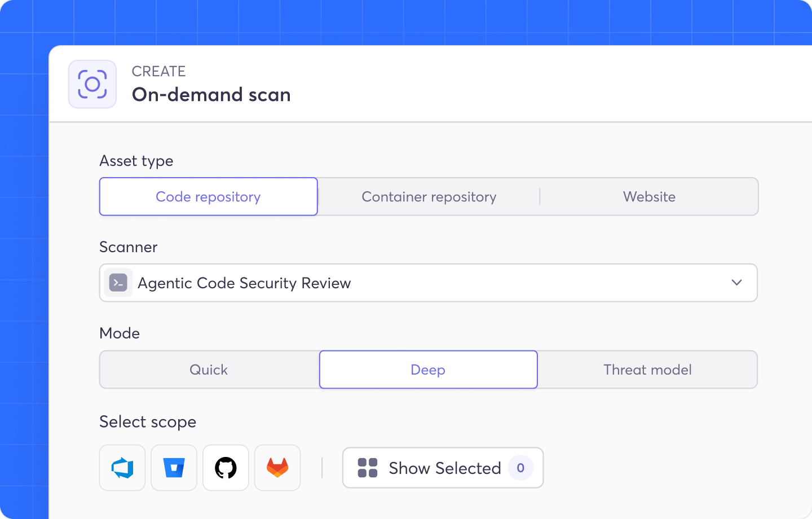Switch asset type to Container repository

pos(429,197)
